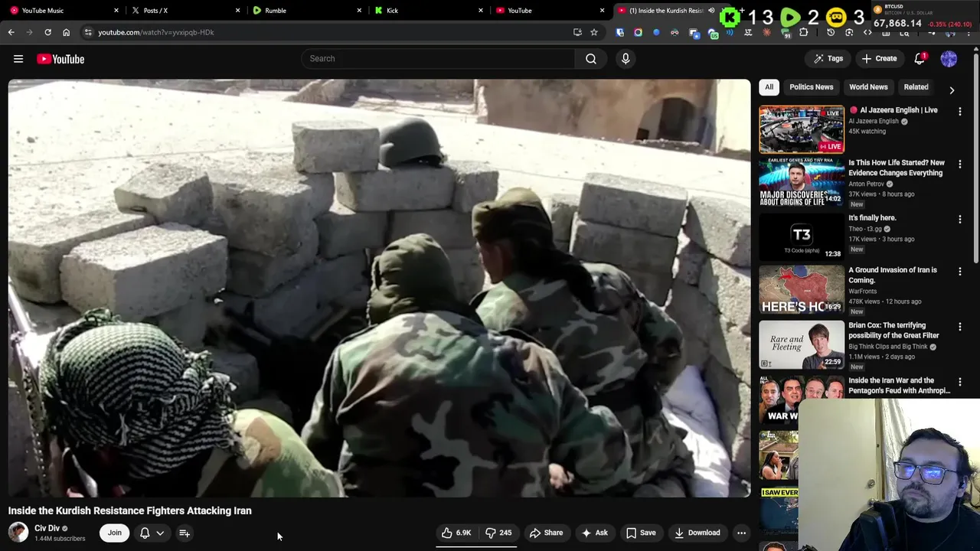
Task: View site information icon in address bar
Action: click(88, 32)
